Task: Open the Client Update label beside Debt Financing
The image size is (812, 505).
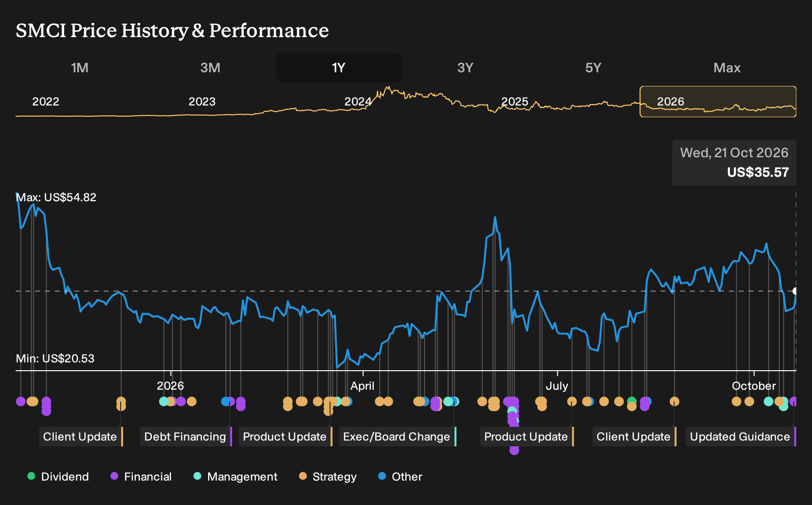Action: [81, 437]
